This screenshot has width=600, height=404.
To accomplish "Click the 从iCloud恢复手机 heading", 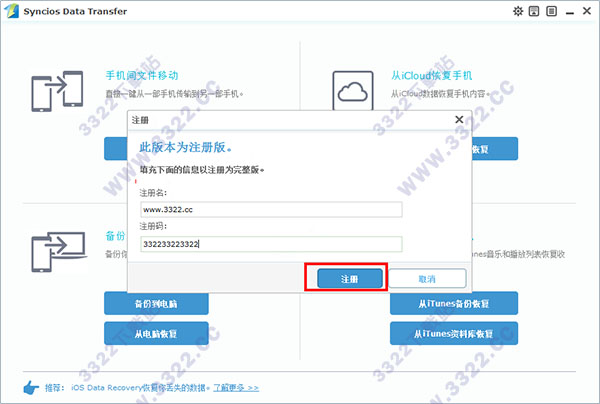I will (432, 75).
